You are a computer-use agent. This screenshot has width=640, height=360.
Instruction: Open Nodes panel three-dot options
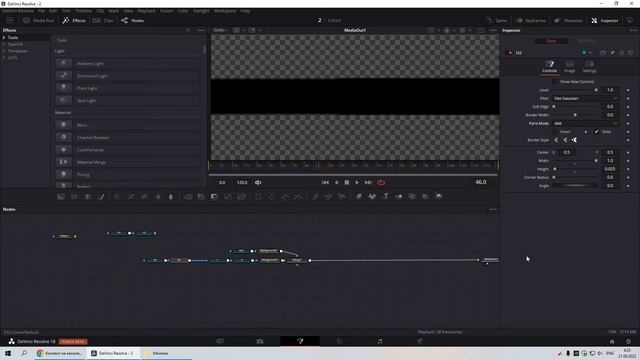(x=493, y=209)
